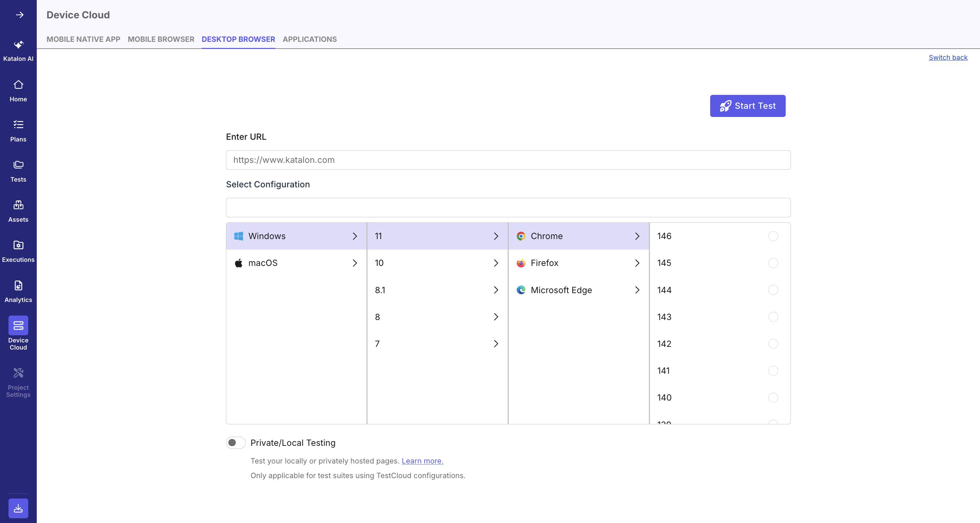Click the Start Test button

pyautogui.click(x=747, y=106)
